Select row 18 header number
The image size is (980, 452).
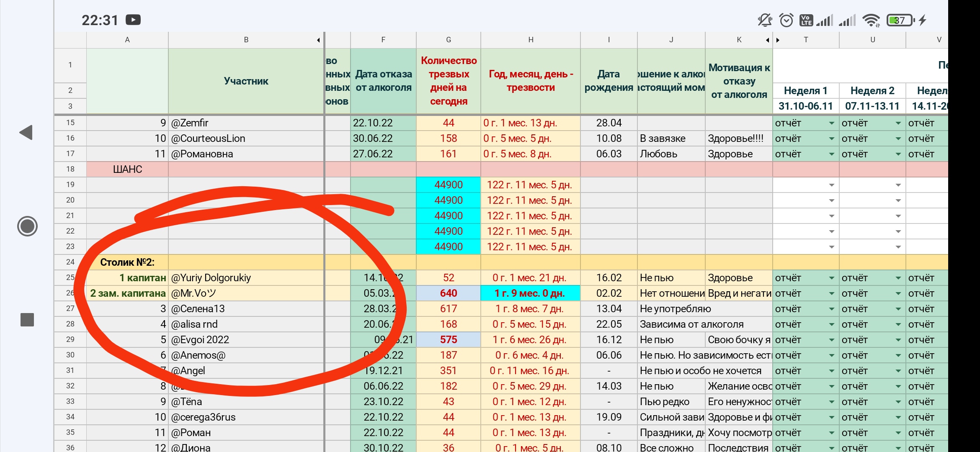[x=70, y=169]
